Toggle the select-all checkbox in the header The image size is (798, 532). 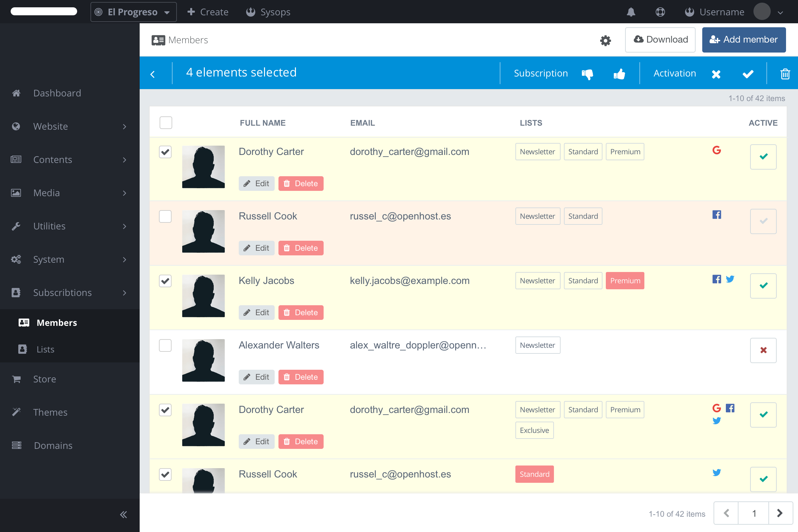[166, 122]
